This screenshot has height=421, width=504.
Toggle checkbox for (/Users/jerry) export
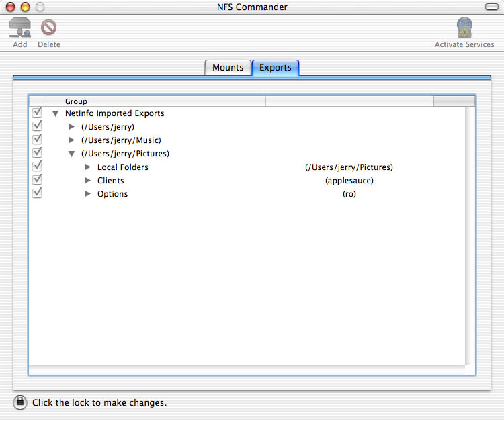click(37, 126)
